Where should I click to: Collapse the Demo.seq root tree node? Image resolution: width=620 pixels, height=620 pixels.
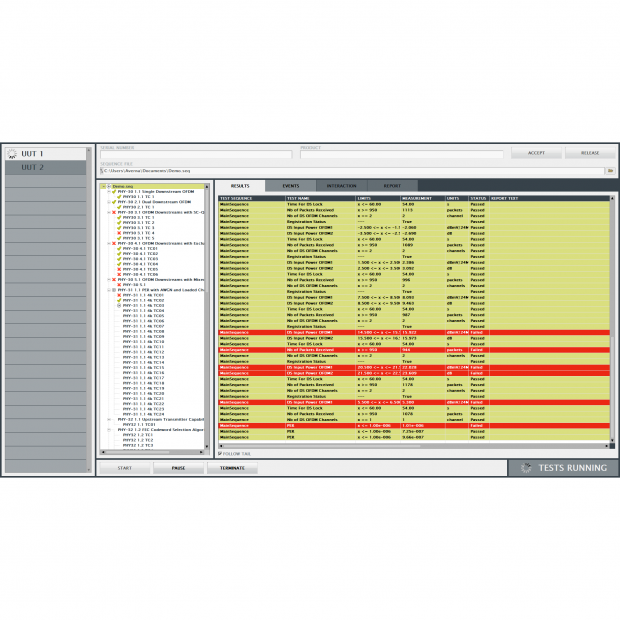[105, 186]
